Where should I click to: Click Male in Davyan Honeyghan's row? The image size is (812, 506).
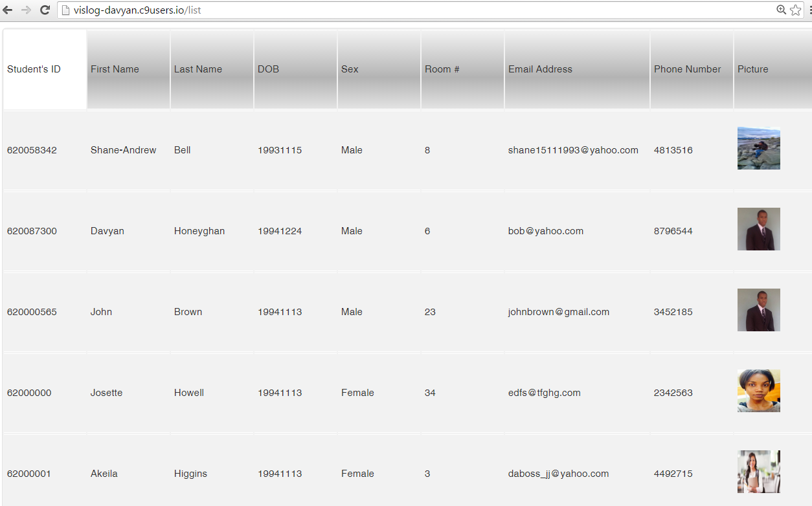pos(352,231)
